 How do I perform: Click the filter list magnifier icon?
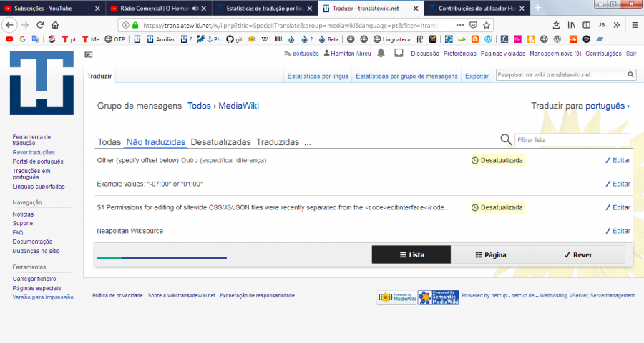coord(506,139)
